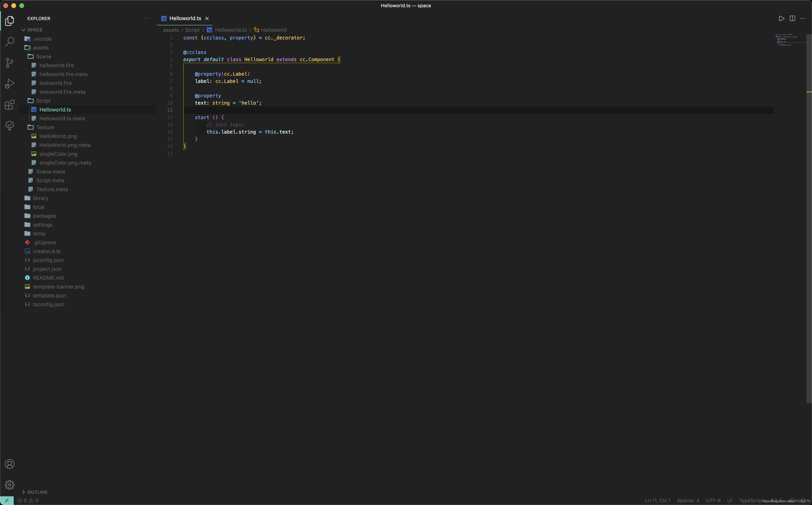Select Helloworld.ts in the explorer tree

pos(55,109)
